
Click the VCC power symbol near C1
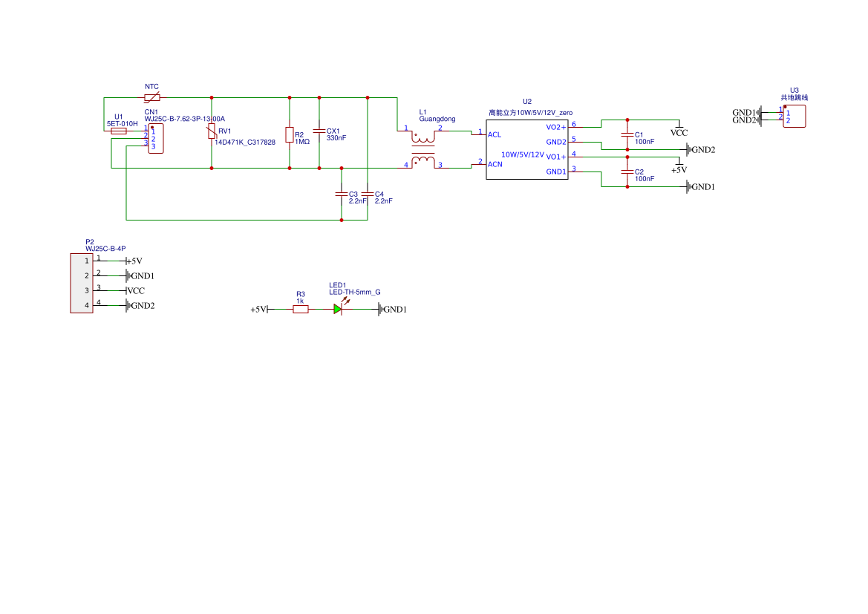679,128
